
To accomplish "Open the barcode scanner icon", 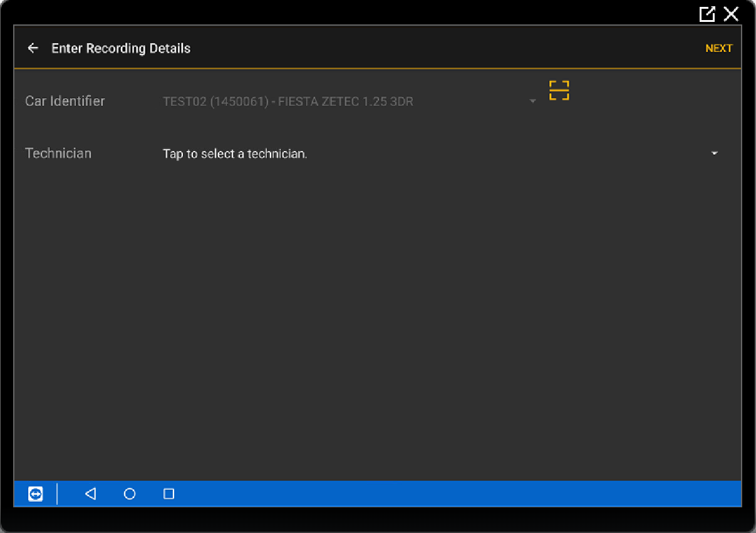I will click(559, 90).
